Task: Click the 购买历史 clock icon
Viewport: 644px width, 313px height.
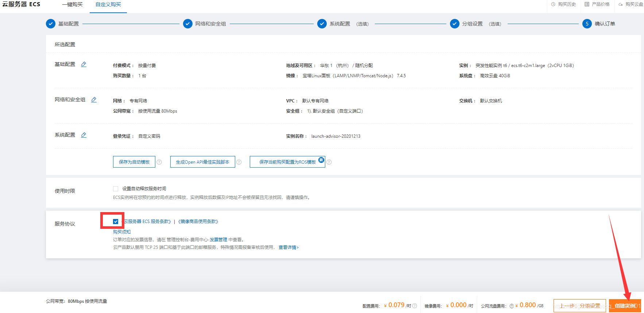Action: 553,4
